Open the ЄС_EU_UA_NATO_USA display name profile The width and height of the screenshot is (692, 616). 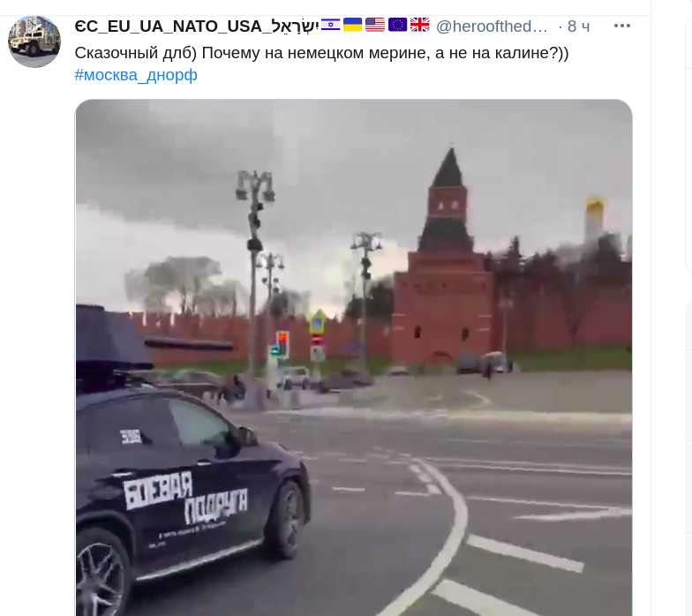coord(168,26)
